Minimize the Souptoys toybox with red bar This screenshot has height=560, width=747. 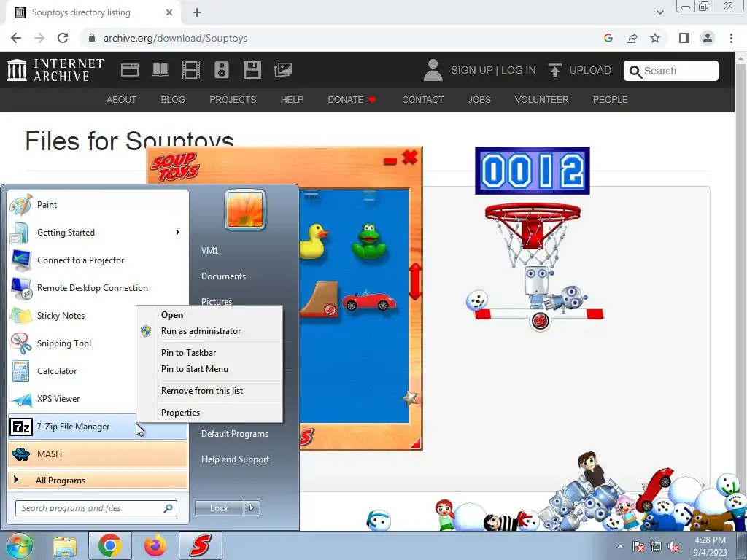point(390,161)
